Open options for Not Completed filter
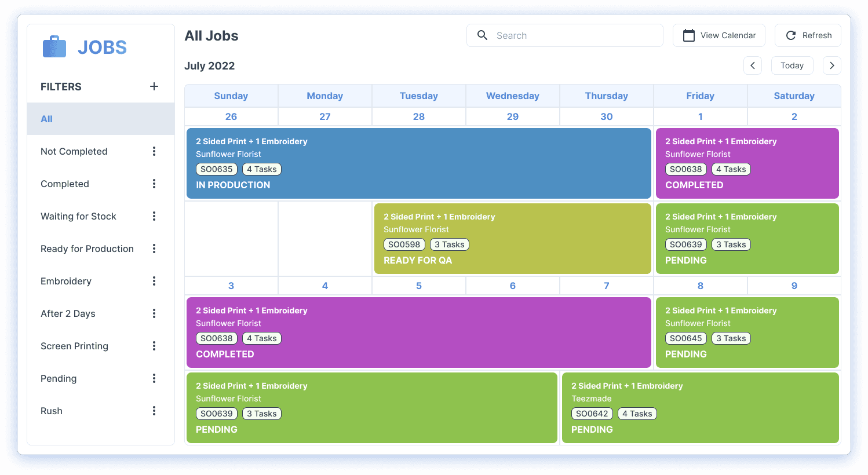Viewport: 868px width, 475px height. pos(154,151)
